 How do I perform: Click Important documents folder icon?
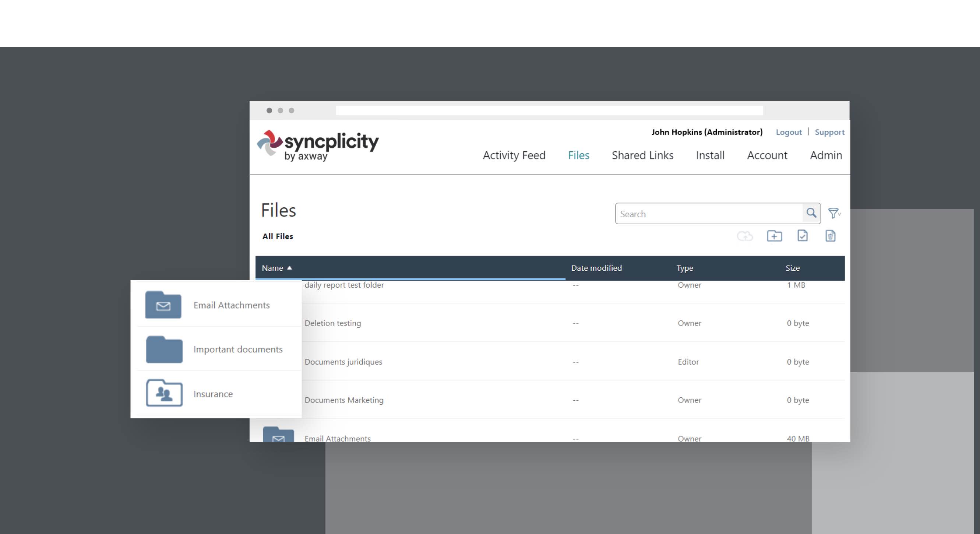(164, 349)
